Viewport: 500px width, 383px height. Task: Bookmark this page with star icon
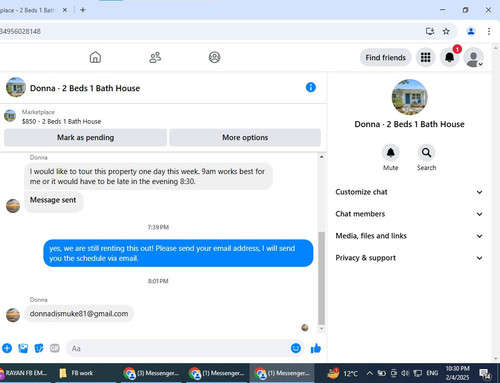pyautogui.click(x=446, y=31)
